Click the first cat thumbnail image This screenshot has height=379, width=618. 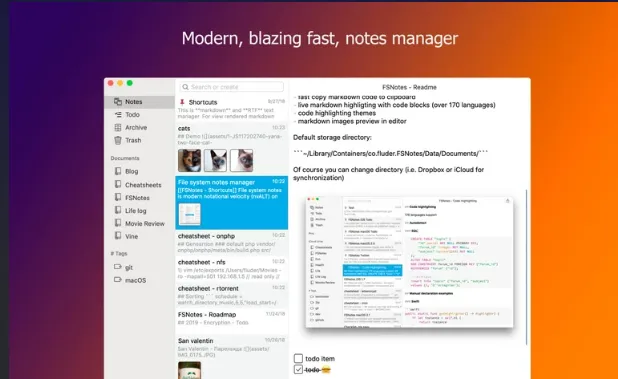[190, 160]
